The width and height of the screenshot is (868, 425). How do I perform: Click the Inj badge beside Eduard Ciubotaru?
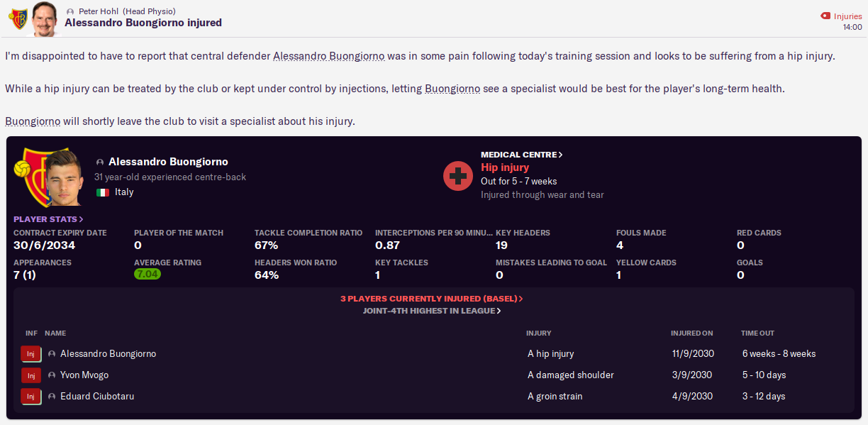(30, 397)
